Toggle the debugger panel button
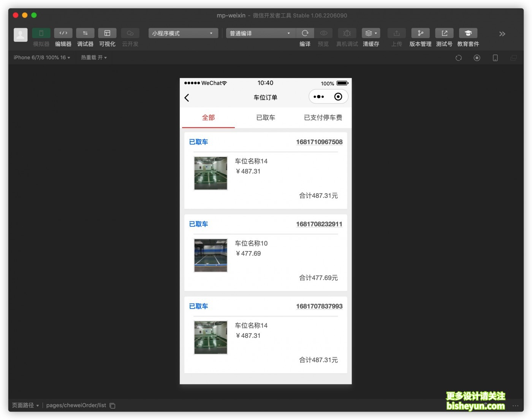532x420 pixels. (85, 33)
